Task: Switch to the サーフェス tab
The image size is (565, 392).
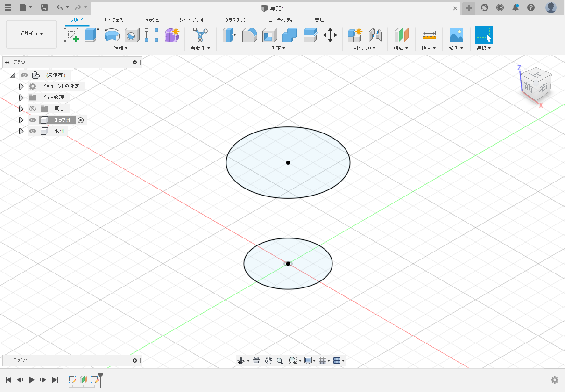Action: pyautogui.click(x=113, y=20)
